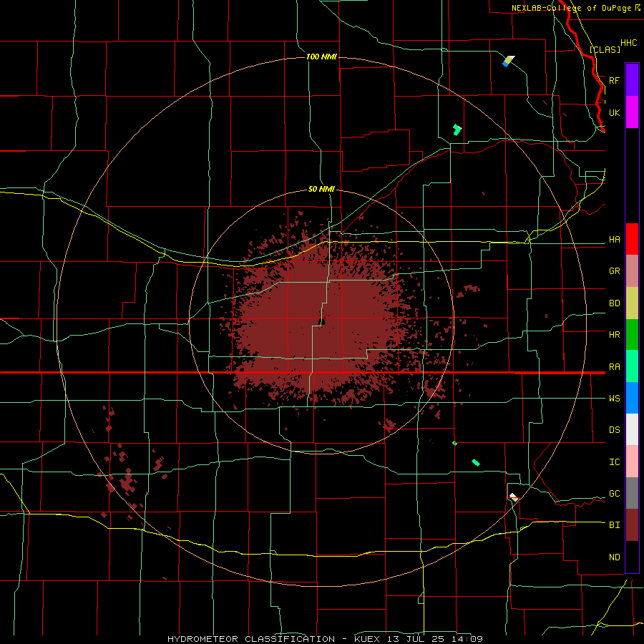
Task: Click the "GR" legend label
Action: (614, 271)
